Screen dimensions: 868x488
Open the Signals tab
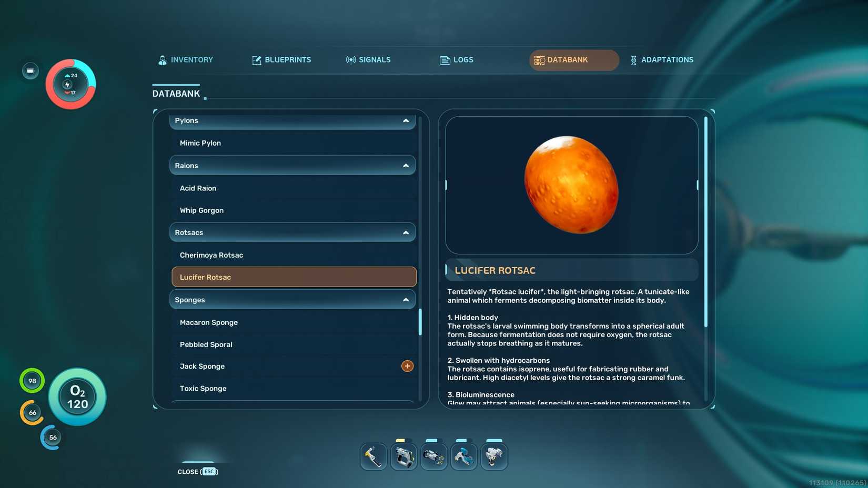pyautogui.click(x=368, y=60)
